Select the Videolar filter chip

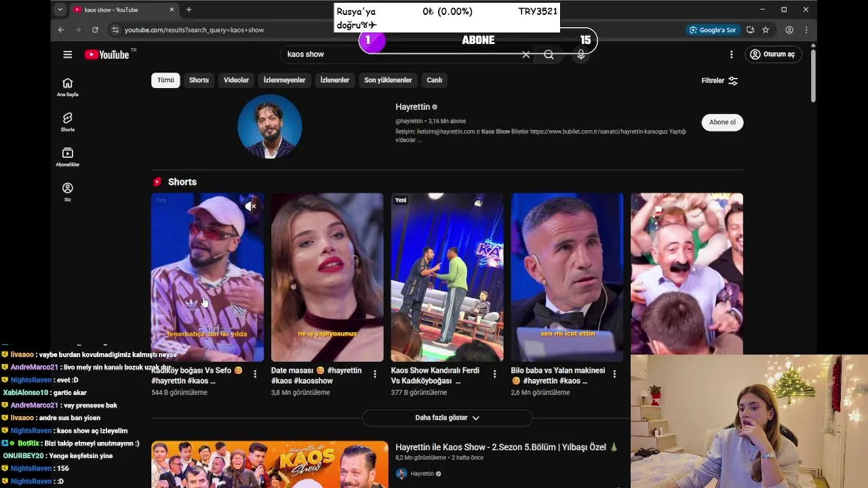coord(236,80)
